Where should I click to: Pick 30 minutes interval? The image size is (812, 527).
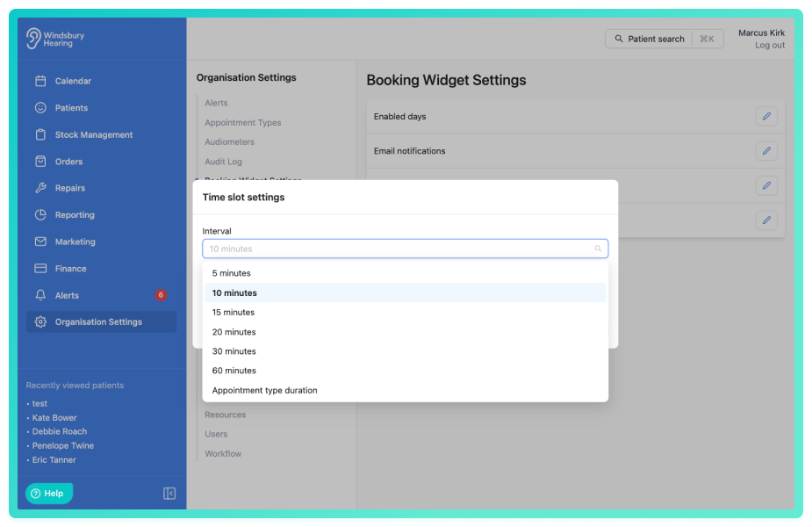(x=405, y=351)
